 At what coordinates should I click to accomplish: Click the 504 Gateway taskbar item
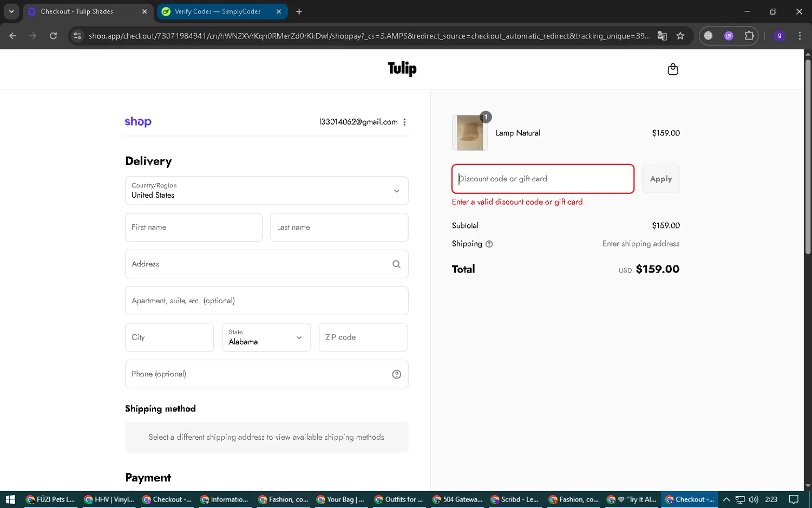(456, 499)
